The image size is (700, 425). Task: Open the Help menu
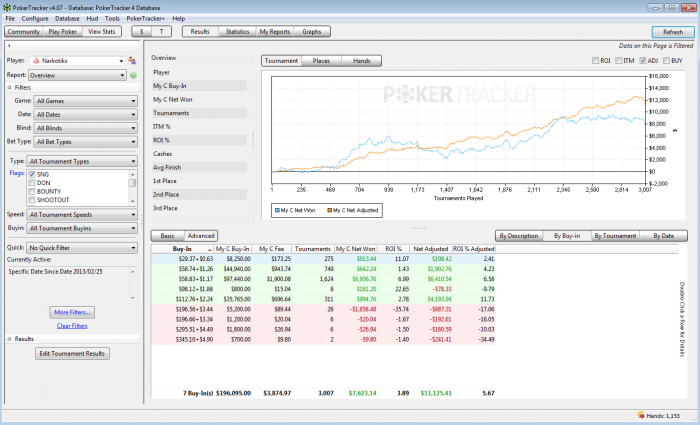179,19
